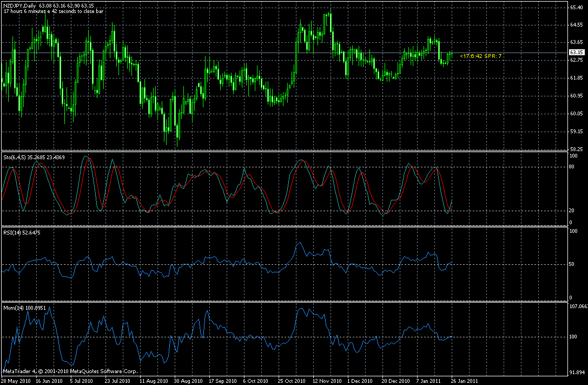Click the 60.95 price axis value
The height and width of the screenshot is (385, 588).
coord(577,96)
